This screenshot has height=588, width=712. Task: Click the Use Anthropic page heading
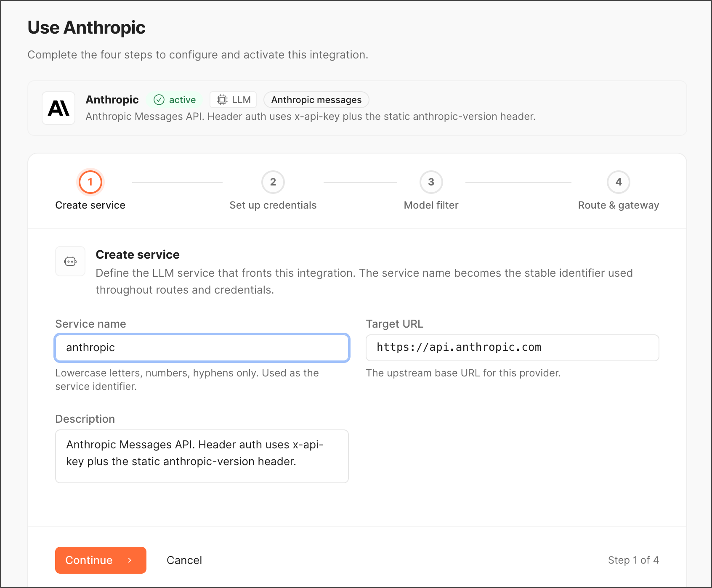[x=86, y=28]
